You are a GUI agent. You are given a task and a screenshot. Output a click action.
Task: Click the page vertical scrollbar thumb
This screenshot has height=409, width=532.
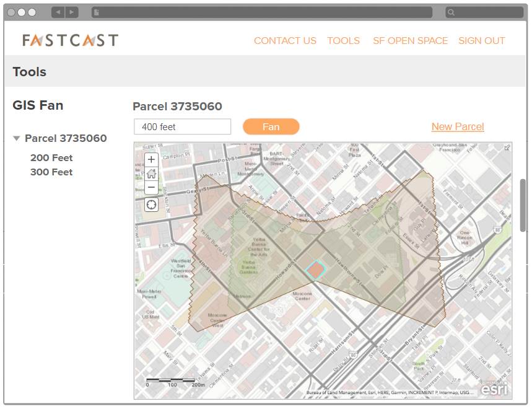(523, 205)
